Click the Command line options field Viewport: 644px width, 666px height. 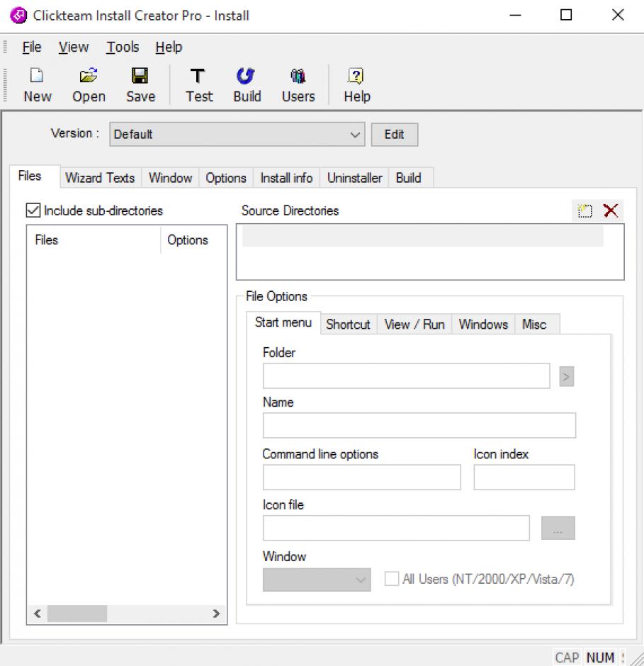point(361,477)
